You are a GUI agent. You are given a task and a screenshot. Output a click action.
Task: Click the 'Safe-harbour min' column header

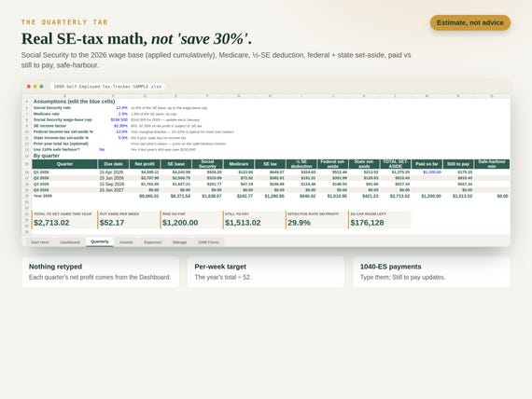coord(492,164)
